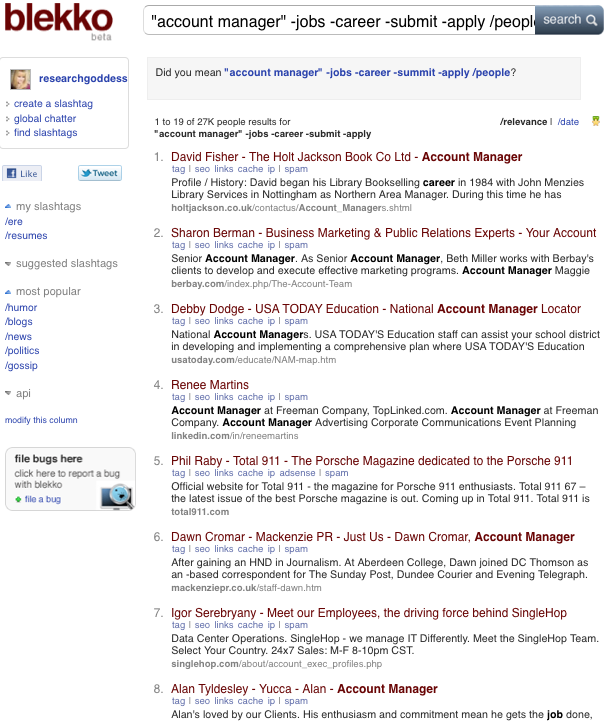Click spam under the Dawn Cromar result

click(x=296, y=549)
